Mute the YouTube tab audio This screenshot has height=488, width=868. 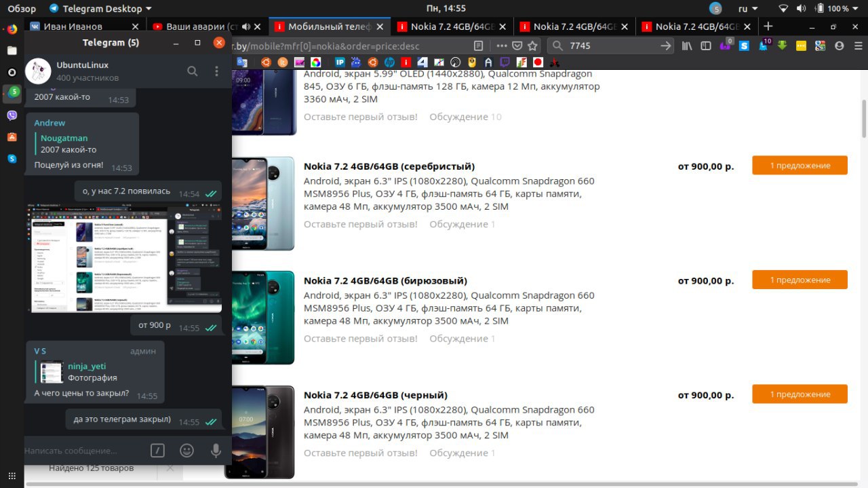click(x=245, y=26)
